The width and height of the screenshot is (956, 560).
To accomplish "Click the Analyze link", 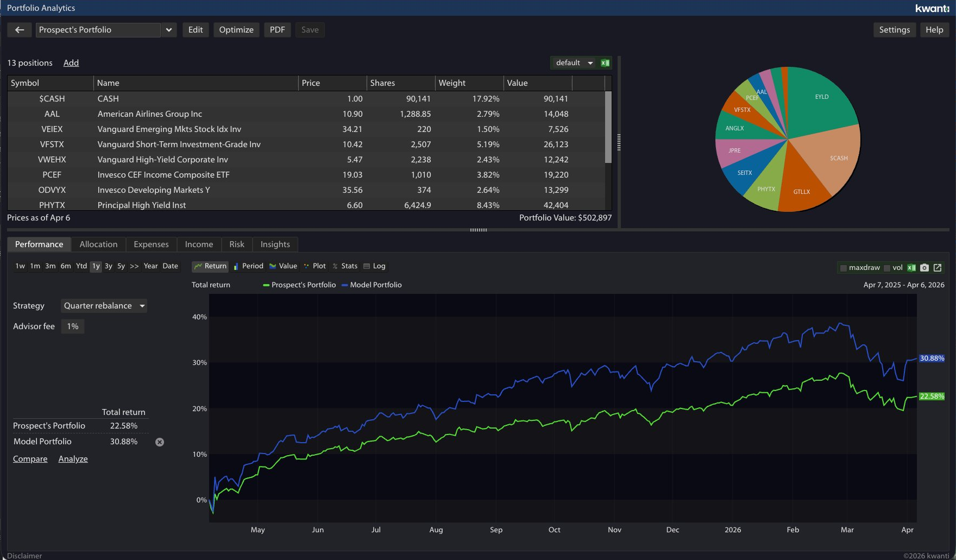I will (x=73, y=459).
